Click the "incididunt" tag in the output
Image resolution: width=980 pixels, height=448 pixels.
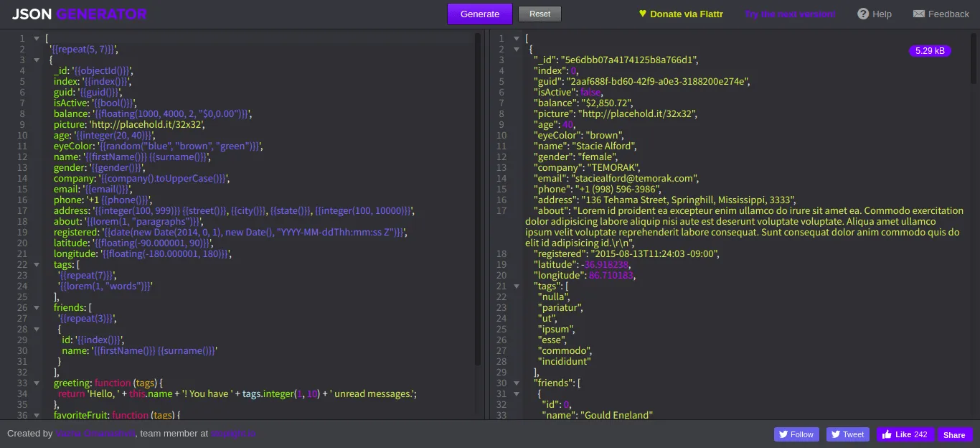coord(565,362)
